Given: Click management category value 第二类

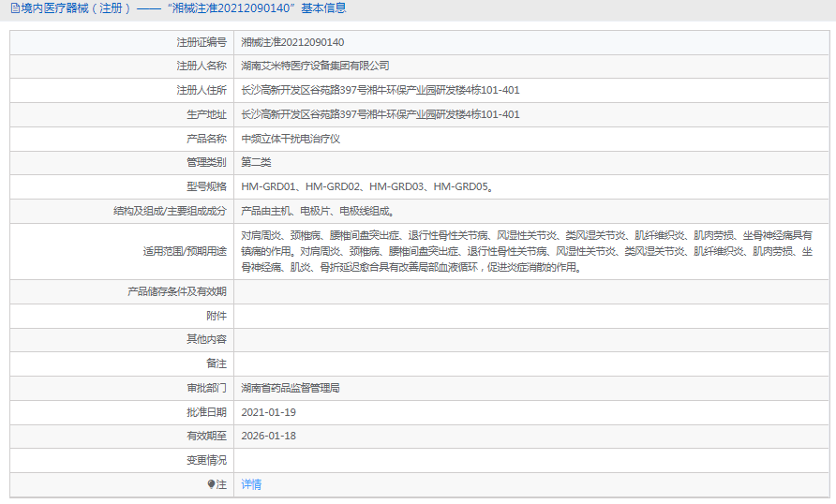Looking at the screenshot, I should (256, 162).
